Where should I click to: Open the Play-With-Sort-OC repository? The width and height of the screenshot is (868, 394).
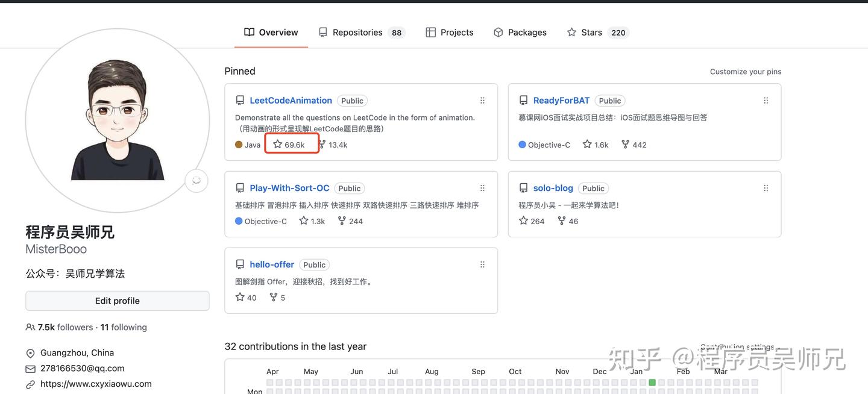point(289,187)
